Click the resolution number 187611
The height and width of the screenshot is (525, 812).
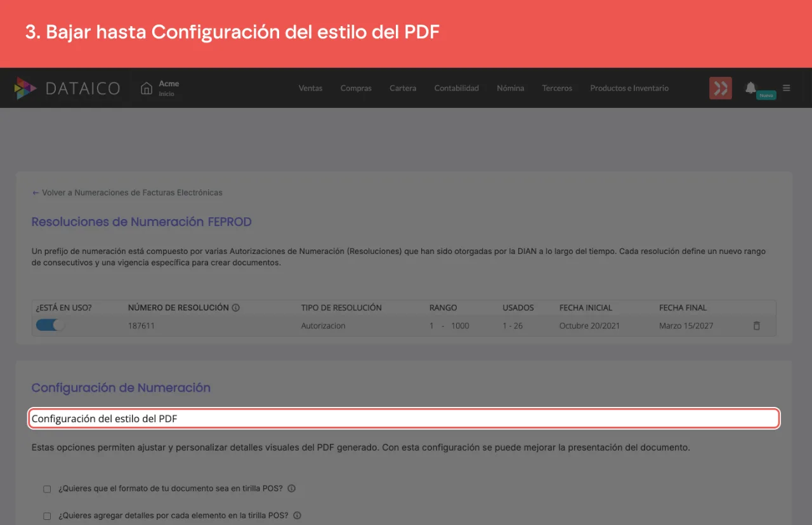pos(141,326)
